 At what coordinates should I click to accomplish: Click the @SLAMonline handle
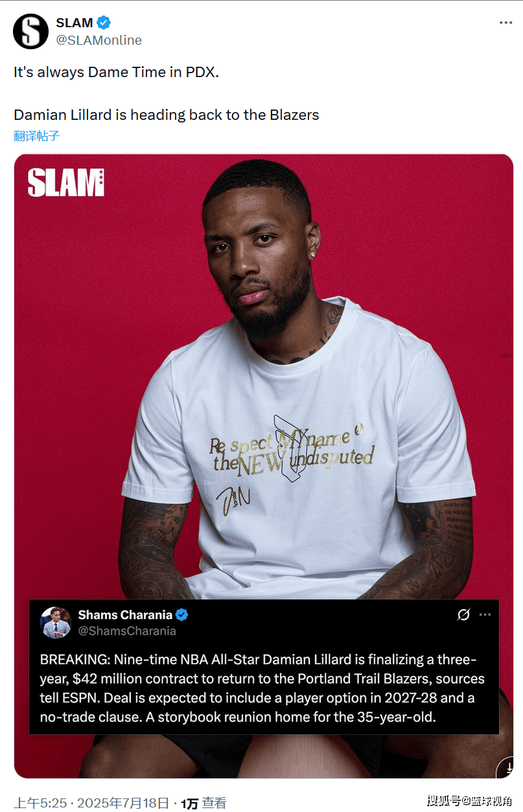tap(99, 40)
